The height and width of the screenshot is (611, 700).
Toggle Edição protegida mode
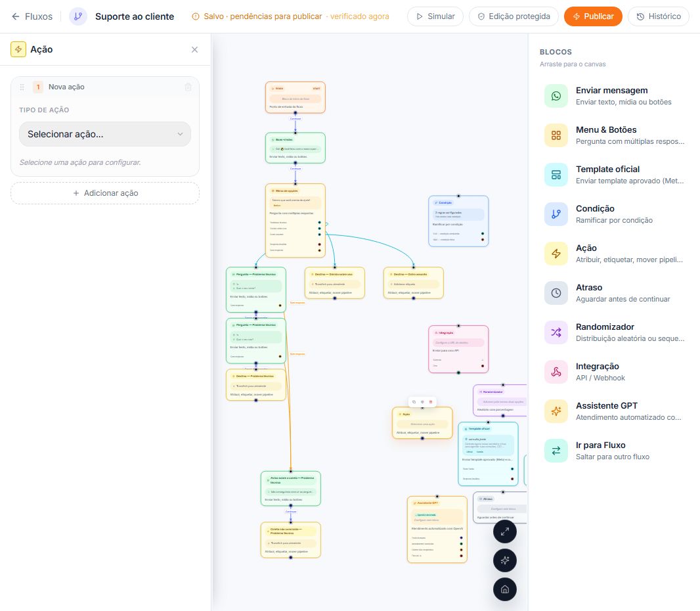tap(514, 16)
